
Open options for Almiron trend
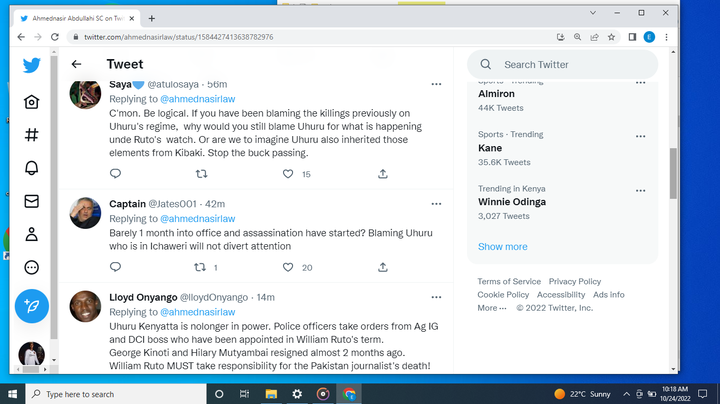coord(641,83)
